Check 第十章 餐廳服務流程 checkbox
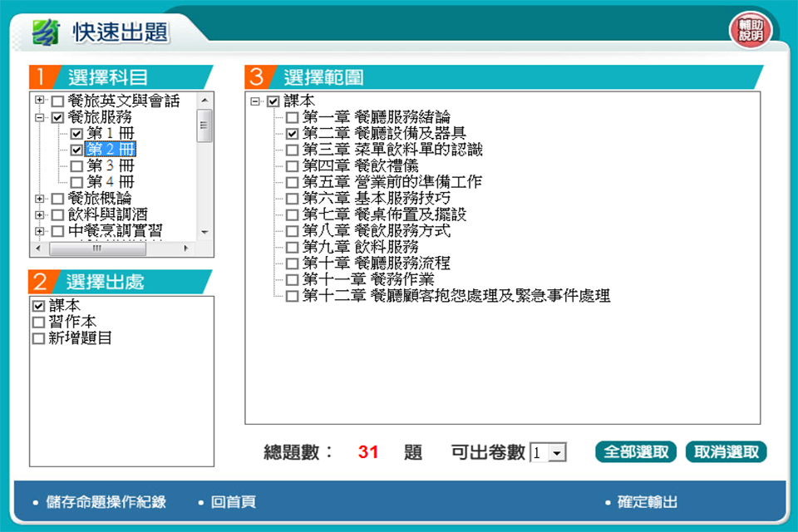798x532 pixels. tap(292, 264)
